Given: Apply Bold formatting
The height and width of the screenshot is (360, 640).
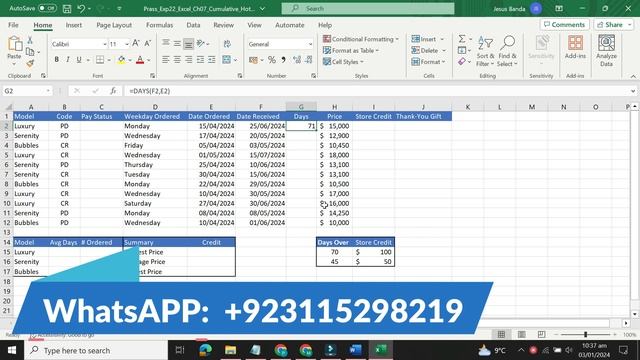Looking at the screenshot, I should (56, 60).
